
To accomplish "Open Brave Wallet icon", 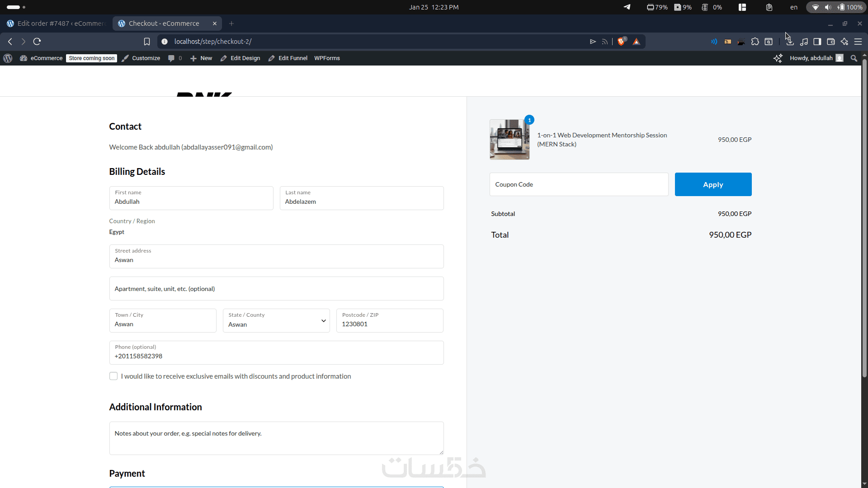I will tap(830, 42).
